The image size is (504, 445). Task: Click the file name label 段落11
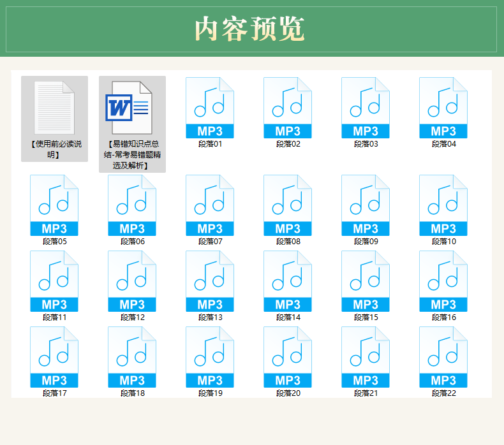tap(55, 317)
